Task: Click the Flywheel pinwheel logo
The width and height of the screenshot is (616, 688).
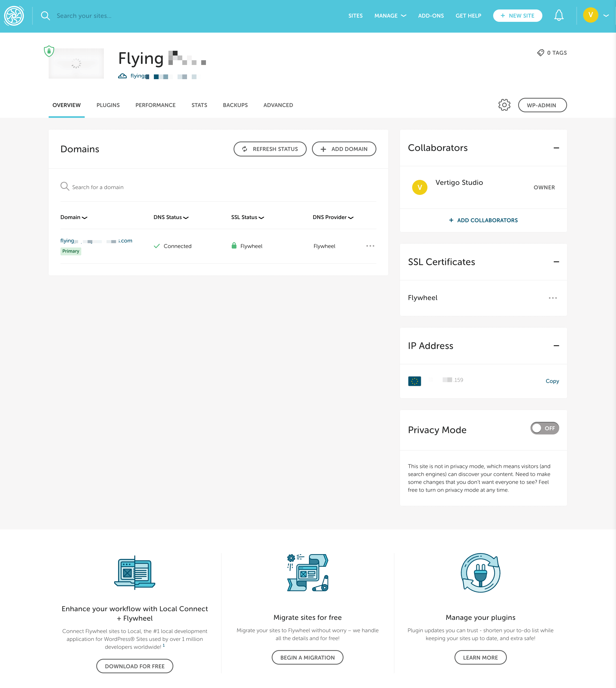Action: (x=14, y=16)
